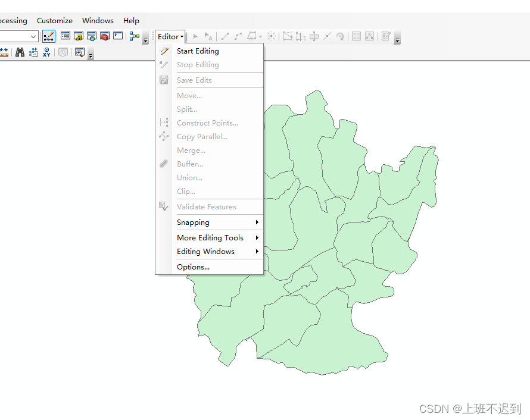Screen dimensions: 530x420
Task: Select the Measure tool
Action: (4, 52)
